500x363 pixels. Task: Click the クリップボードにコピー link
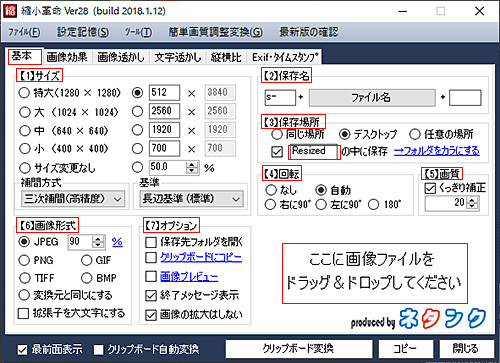(201, 257)
